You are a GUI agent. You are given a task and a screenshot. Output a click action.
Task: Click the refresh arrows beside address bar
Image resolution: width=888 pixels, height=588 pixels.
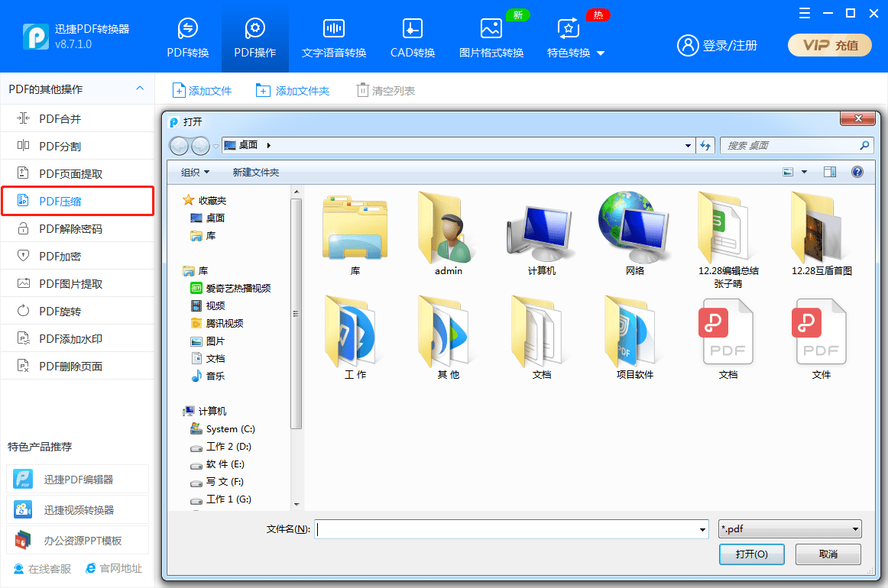705,145
